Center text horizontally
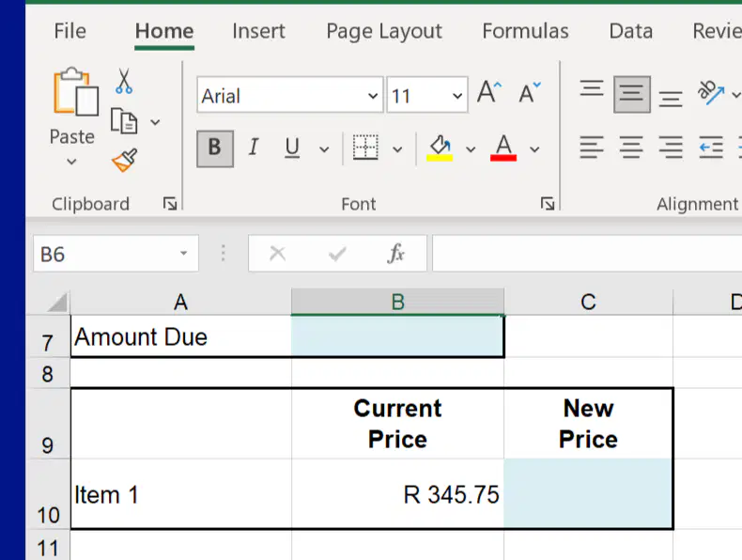This screenshot has height=560, width=742. [631, 148]
